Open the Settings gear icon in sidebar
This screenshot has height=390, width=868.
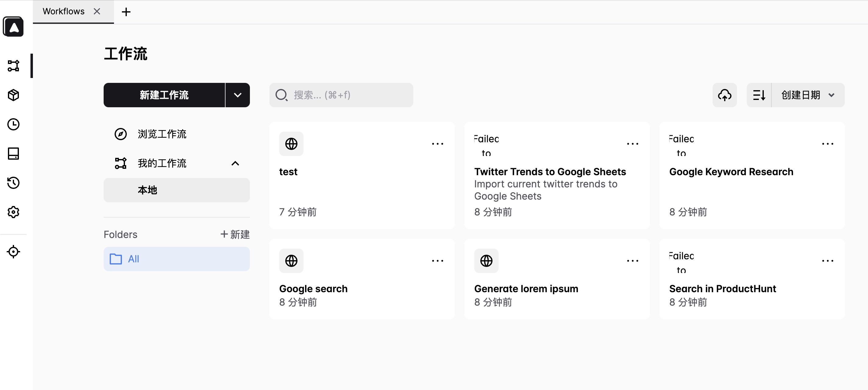13,212
